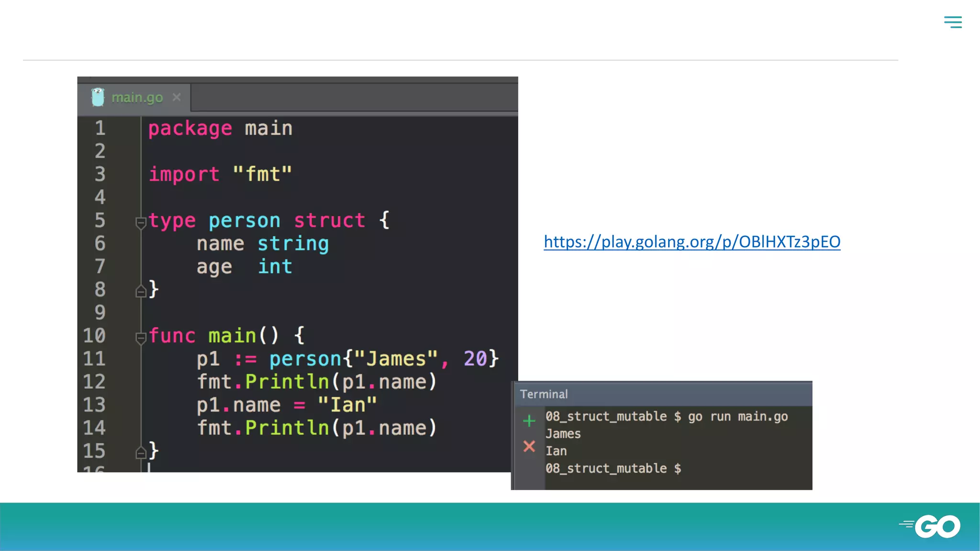Click 'James' output line in terminal
980x551 pixels.
[563, 434]
